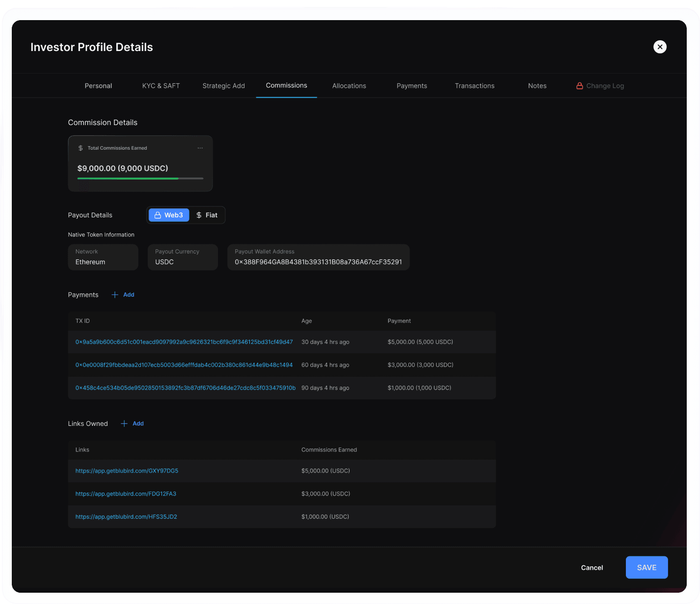
Task: Click Add next to Links Owned heading
Action: 138,424
